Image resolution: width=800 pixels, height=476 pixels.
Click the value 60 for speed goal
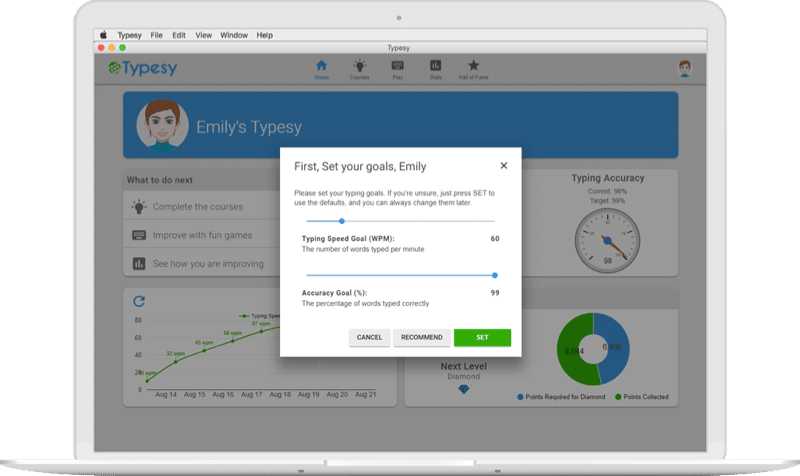(495, 238)
